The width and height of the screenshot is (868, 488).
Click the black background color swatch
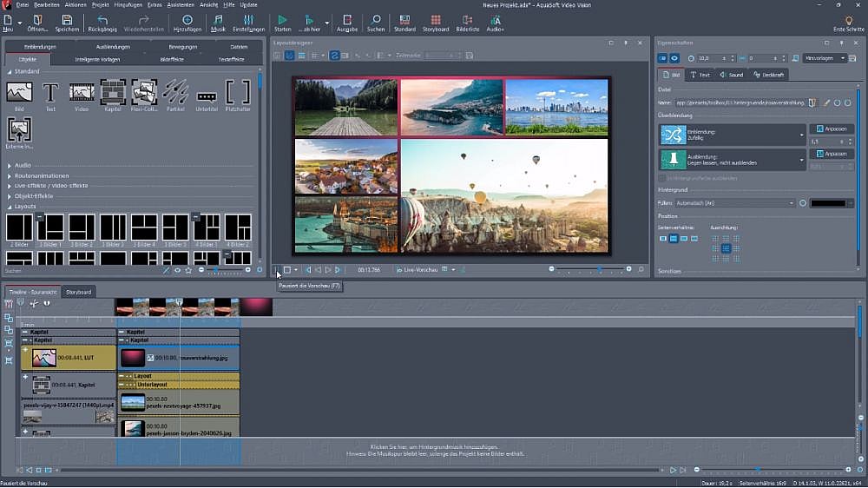[826, 203]
